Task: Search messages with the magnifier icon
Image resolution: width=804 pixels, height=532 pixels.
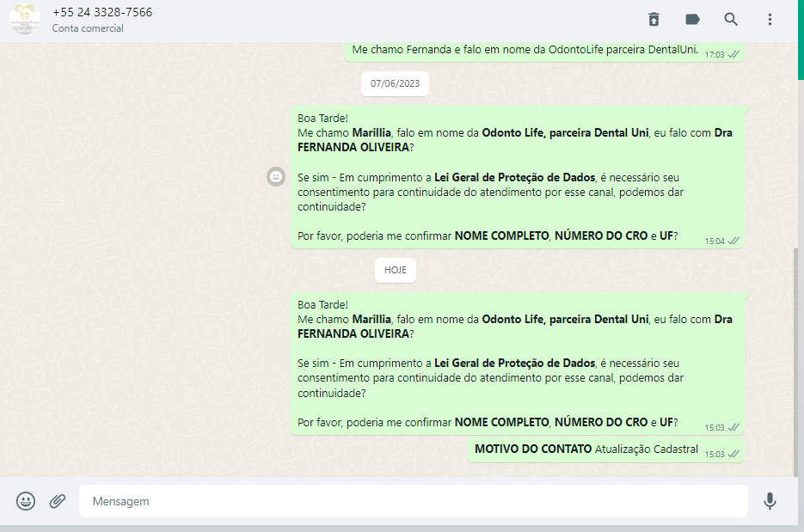Action: 731,19
